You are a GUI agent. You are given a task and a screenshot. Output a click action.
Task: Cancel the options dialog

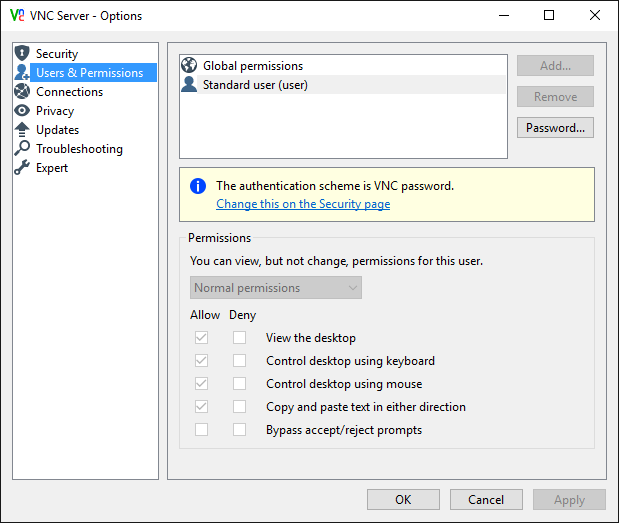(x=486, y=499)
